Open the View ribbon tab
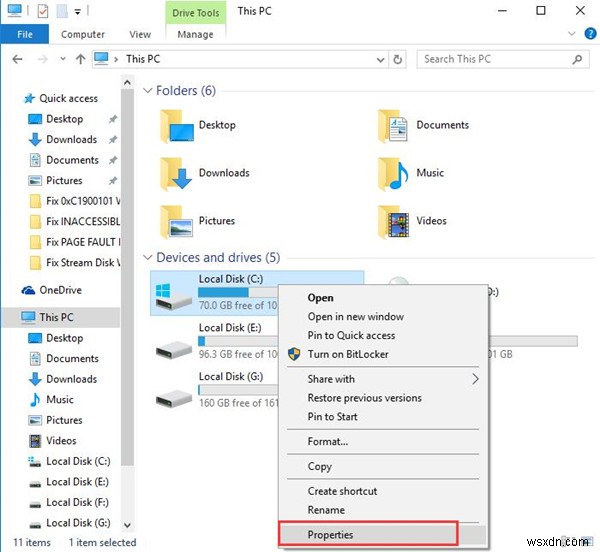Image resolution: width=600 pixels, height=552 pixels. click(x=140, y=34)
